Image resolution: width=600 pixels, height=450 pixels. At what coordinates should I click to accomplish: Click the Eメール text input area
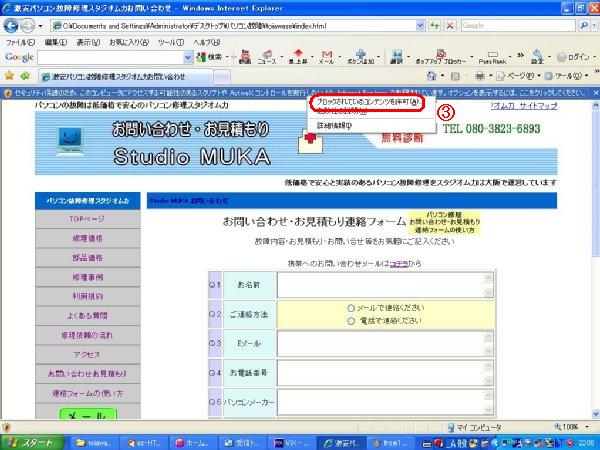385,344
